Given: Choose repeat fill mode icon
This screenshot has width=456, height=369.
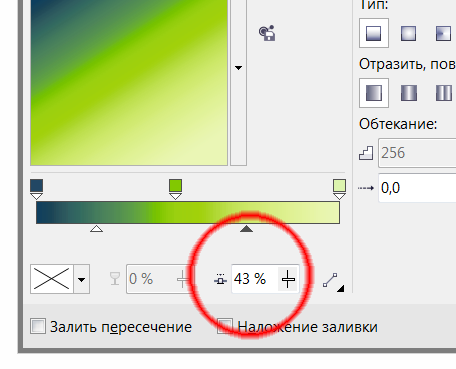Looking at the screenshot, I should click(x=444, y=93).
